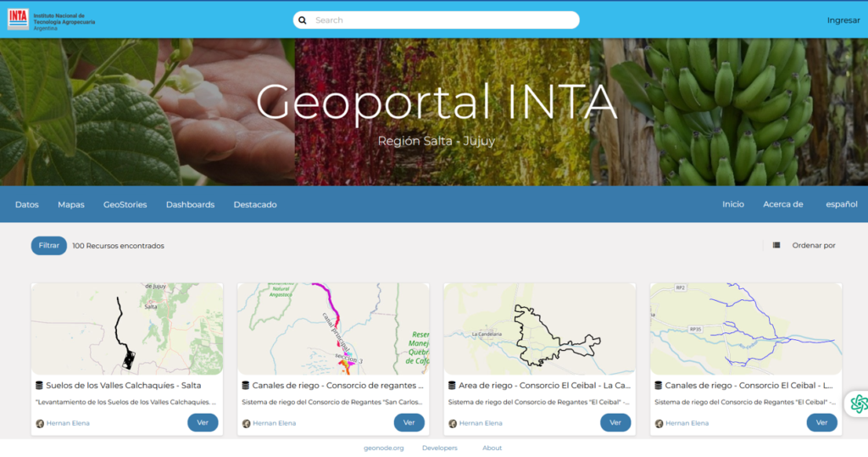The height and width of the screenshot is (457, 868).
Task: Open the Datos menu
Action: coord(27,204)
